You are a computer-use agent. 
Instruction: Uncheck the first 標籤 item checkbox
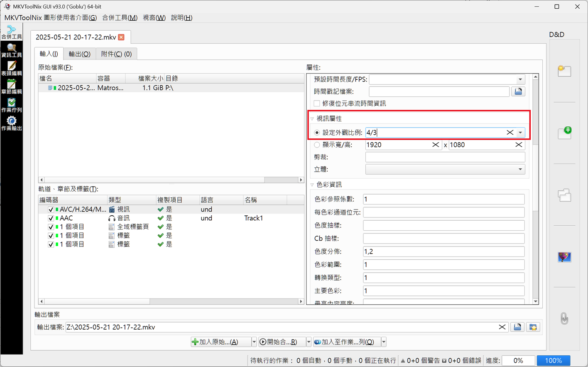[x=51, y=236]
